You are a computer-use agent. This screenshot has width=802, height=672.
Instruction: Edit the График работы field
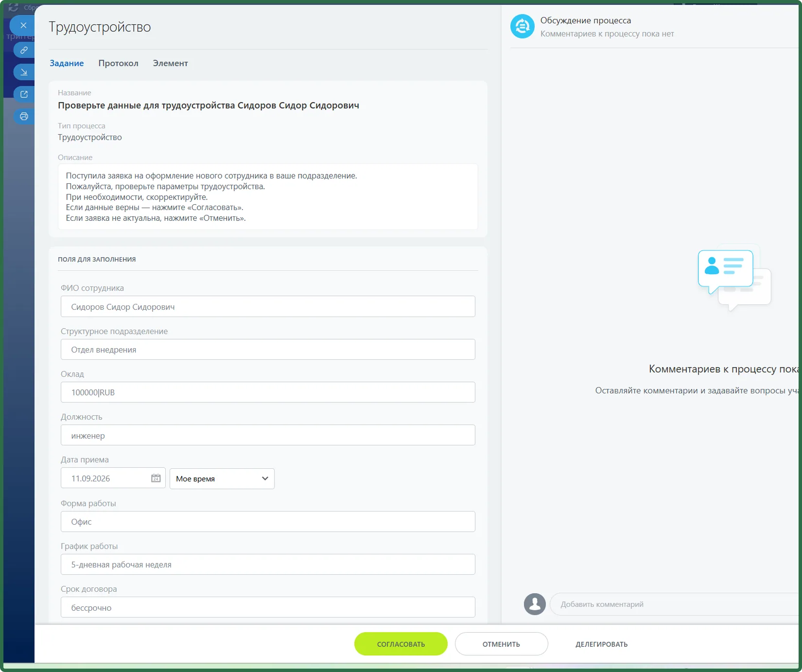click(268, 565)
